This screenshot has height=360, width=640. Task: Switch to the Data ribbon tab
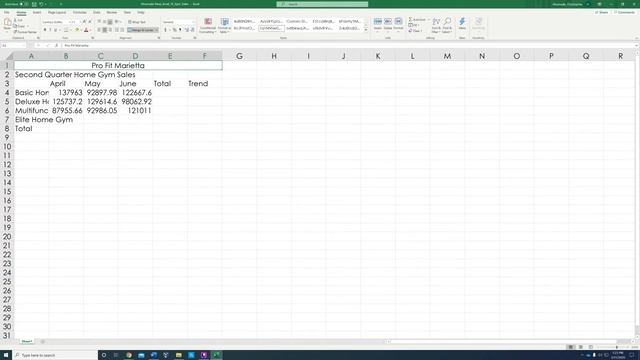[97, 13]
